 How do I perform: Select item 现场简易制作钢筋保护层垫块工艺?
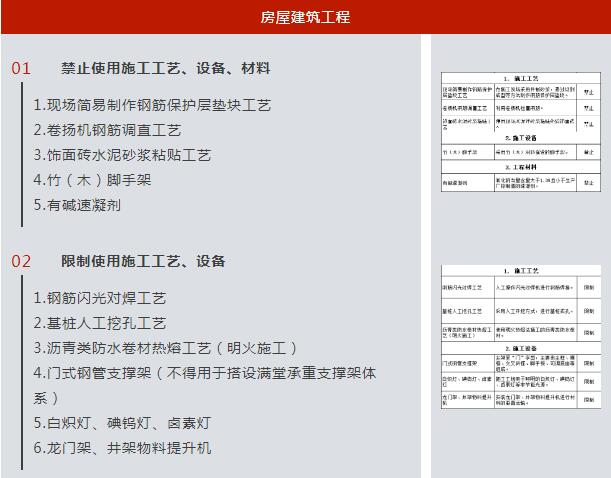pyautogui.click(x=152, y=105)
